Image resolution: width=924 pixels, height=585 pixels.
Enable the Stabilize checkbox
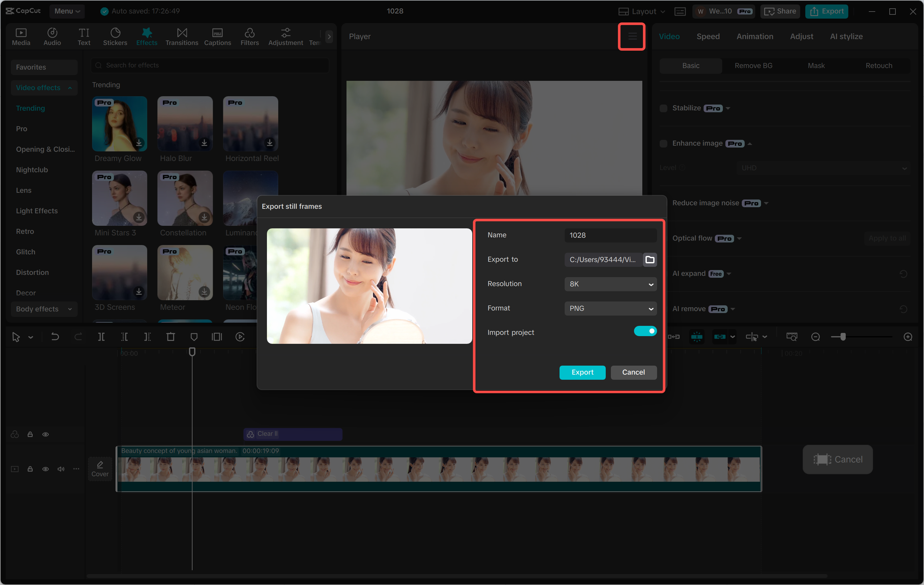point(663,108)
